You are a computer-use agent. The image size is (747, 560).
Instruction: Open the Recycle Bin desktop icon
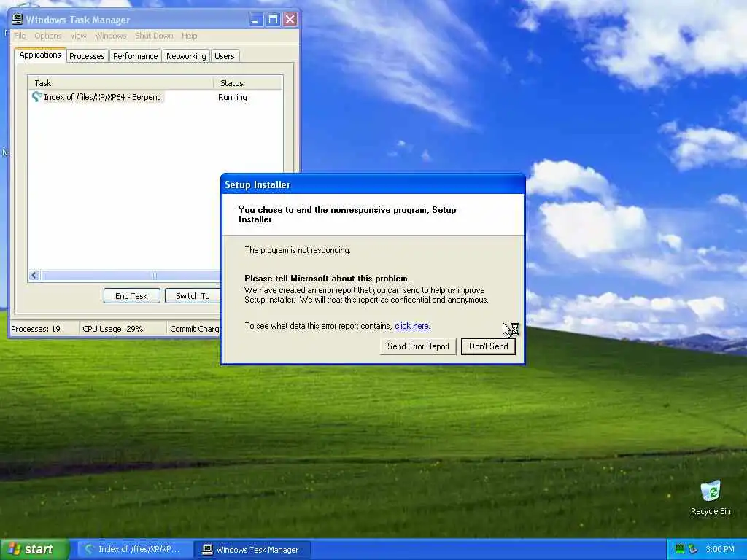[711, 497]
